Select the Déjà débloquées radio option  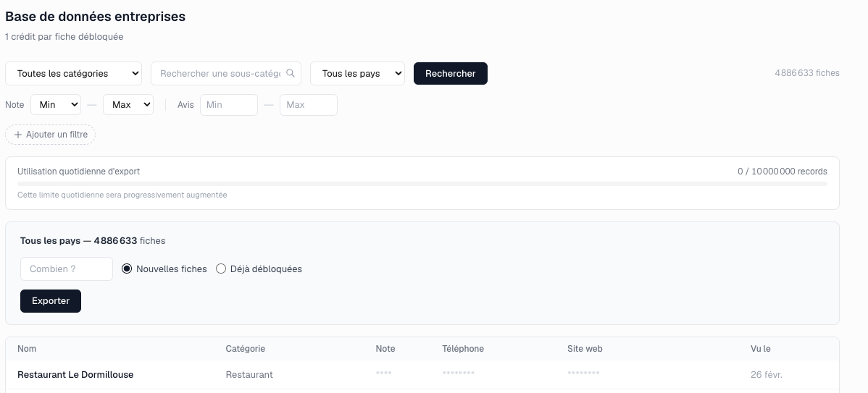coord(221,269)
